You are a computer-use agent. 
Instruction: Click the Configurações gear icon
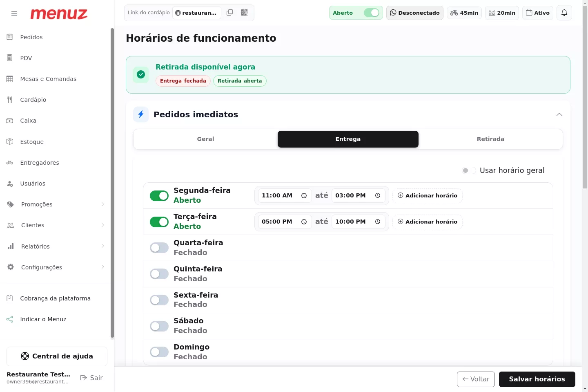pyautogui.click(x=11, y=267)
